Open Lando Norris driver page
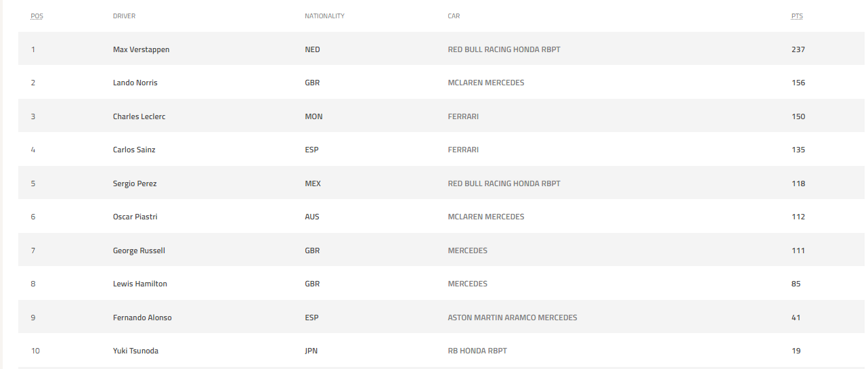868x369 pixels. point(135,83)
